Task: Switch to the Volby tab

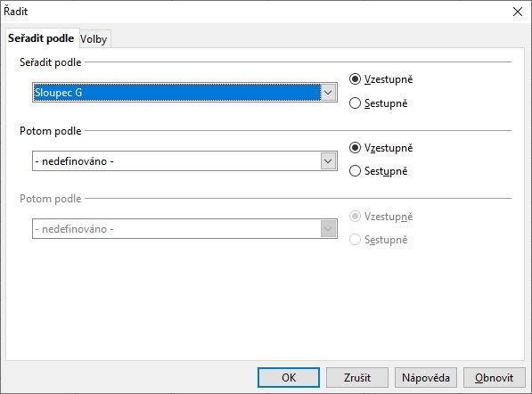Action: click(94, 39)
